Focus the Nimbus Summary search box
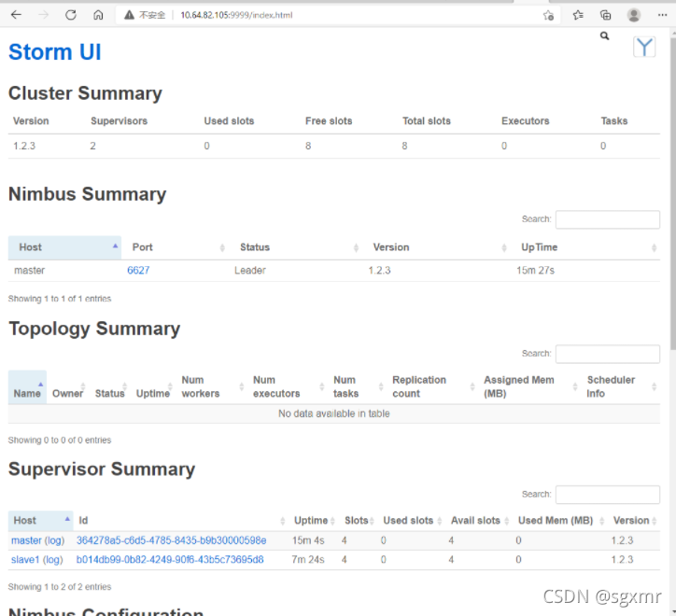Screen dimensions: 676x616 tap(608, 219)
